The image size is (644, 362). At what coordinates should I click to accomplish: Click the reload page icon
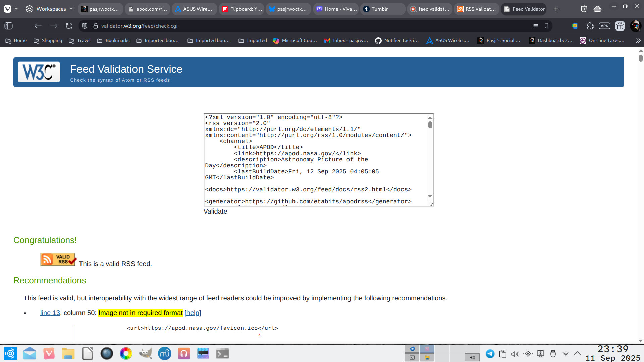[x=69, y=26]
